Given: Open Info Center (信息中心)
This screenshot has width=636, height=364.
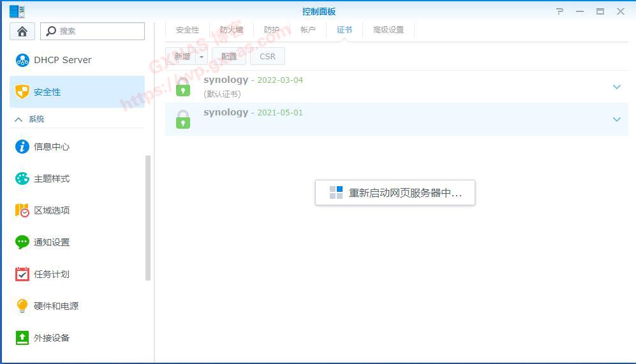Looking at the screenshot, I should point(51,147).
